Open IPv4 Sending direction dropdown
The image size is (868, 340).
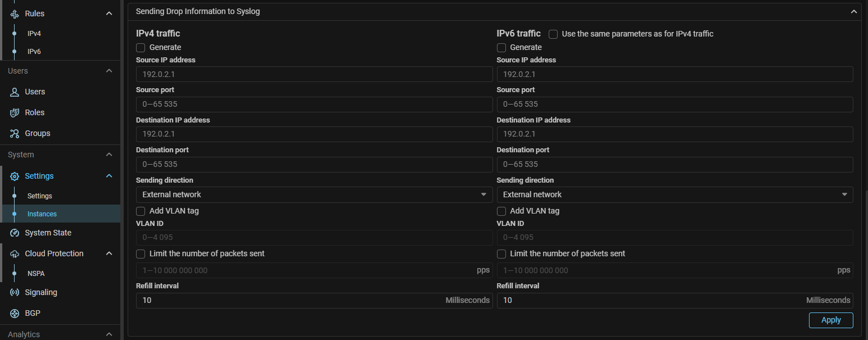(x=314, y=194)
